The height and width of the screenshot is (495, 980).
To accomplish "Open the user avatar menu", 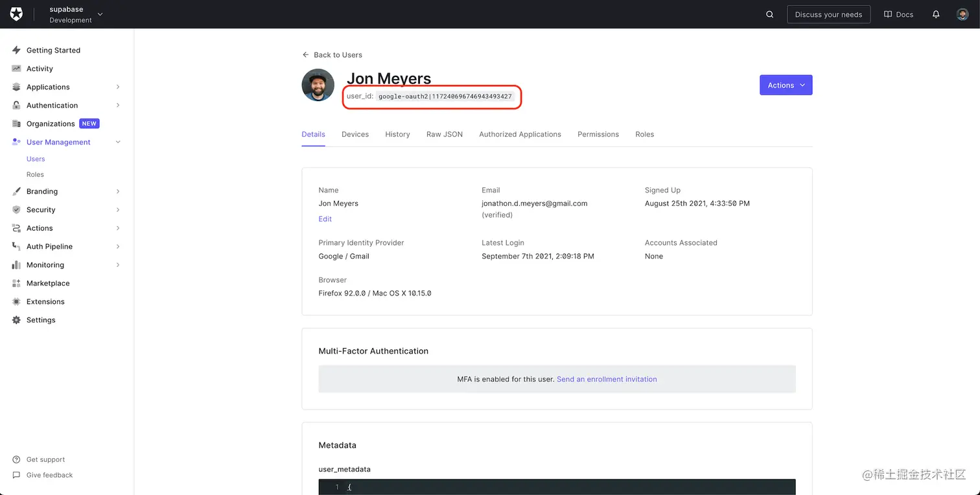I will click(x=962, y=14).
